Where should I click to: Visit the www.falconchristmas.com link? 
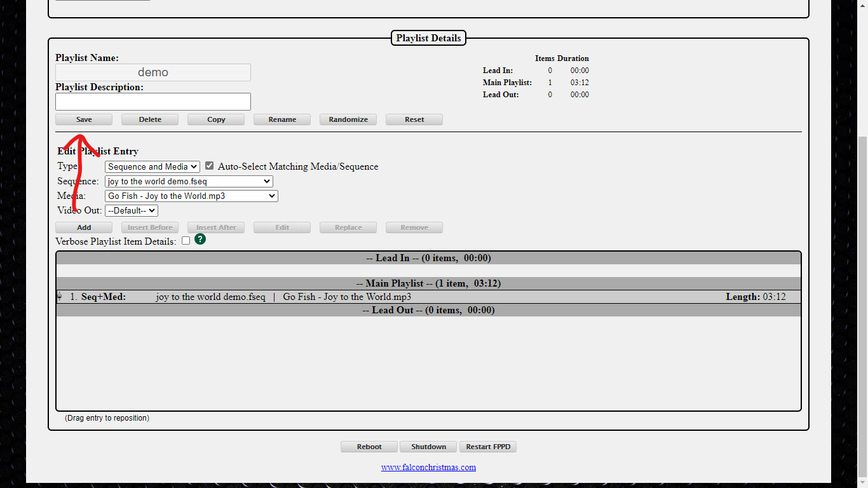(428, 467)
